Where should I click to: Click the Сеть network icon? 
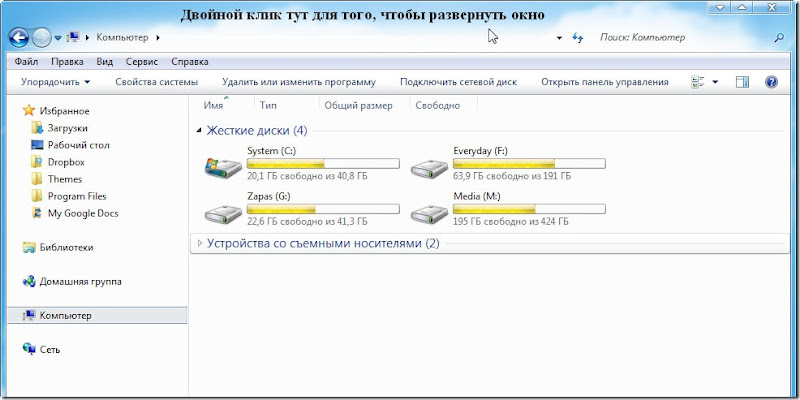pos(29,349)
